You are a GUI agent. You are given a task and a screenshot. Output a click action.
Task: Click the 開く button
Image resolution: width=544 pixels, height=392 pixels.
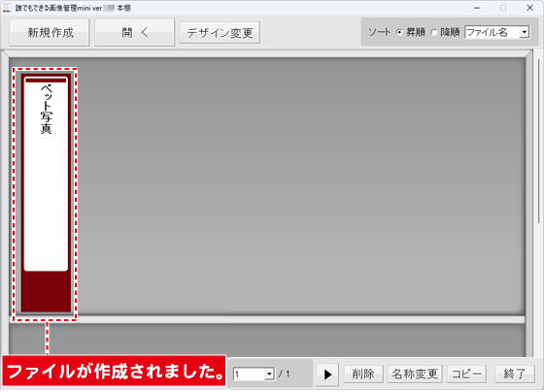tap(135, 33)
